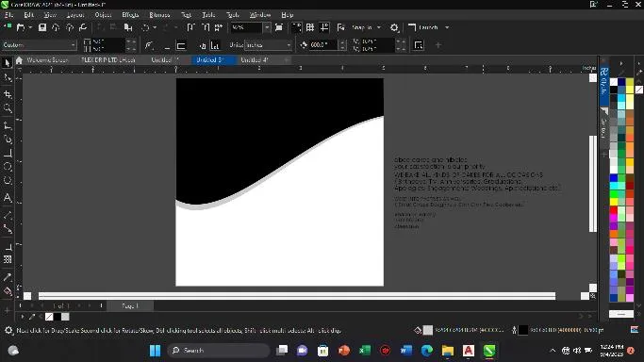Select the Crop tool
The width and height of the screenshot is (644, 362).
[x=7, y=94]
